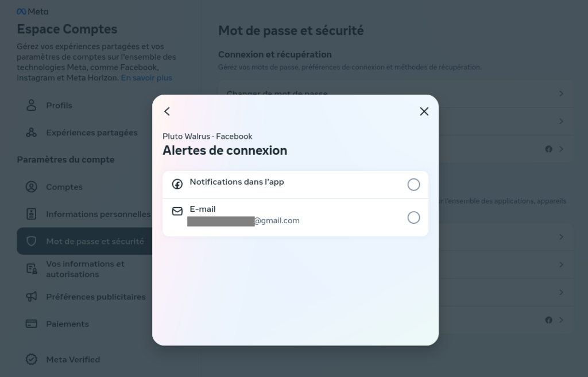Expand the Changer de mot de passe row chevron
The image size is (588, 377).
coord(561,94)
